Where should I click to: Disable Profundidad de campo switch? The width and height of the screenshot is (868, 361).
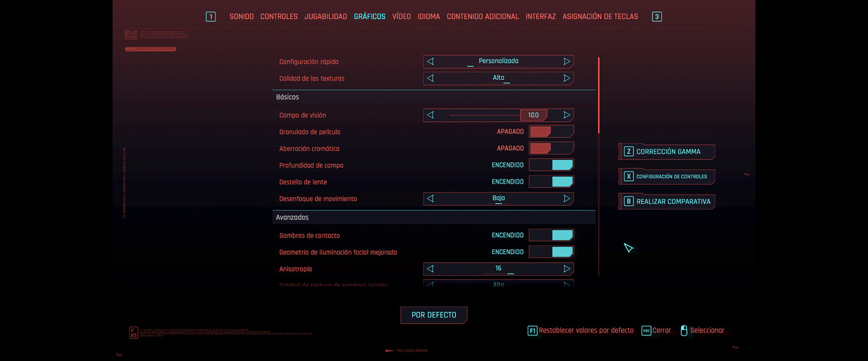[x=551, y=165]
